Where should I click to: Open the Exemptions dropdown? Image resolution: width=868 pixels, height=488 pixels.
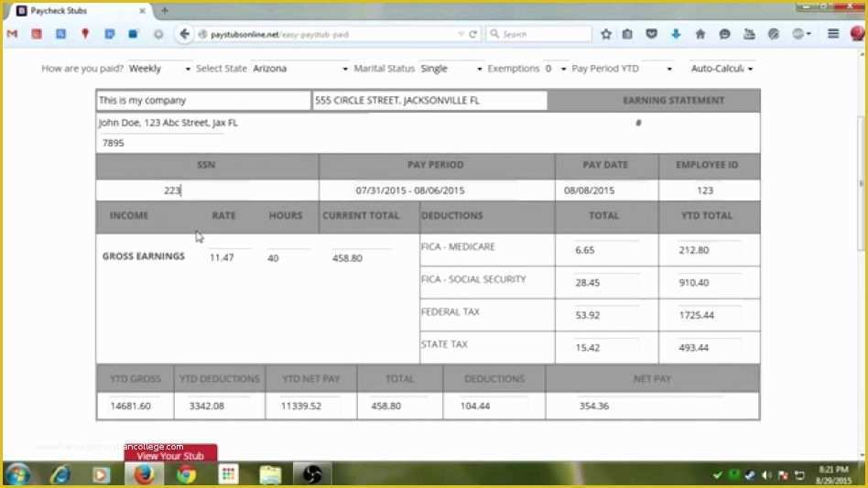[555, 69]
